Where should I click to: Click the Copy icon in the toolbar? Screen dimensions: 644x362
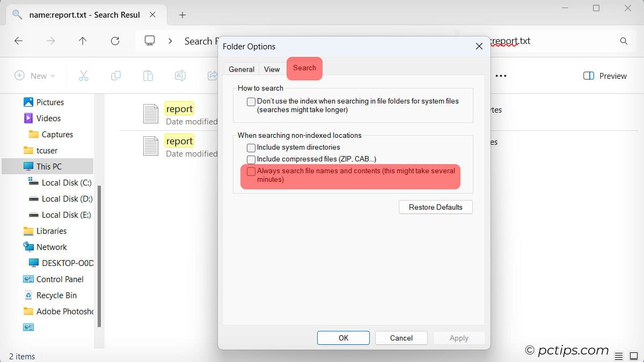click(x=116, y=76)
